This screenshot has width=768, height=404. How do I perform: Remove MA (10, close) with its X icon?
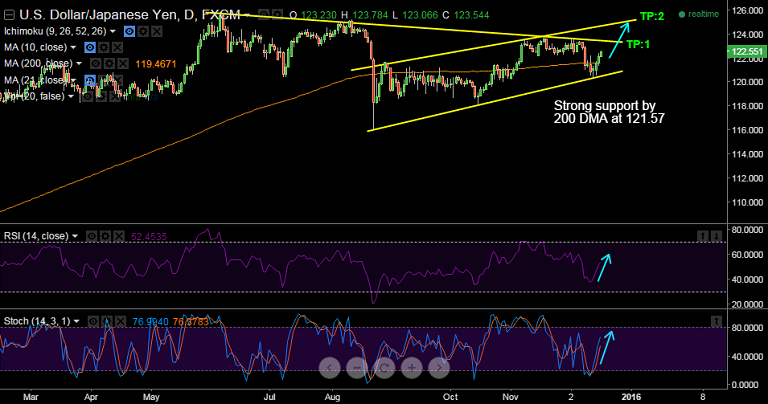coord(118,48)
